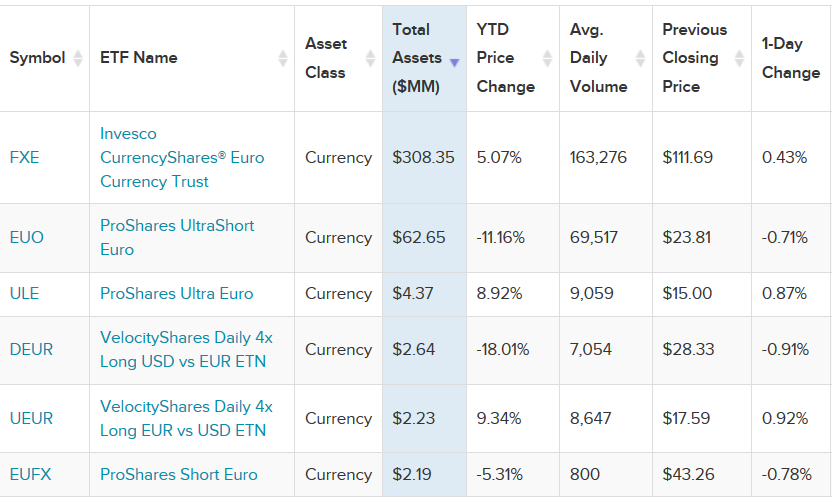Select the -18.01% YTD change value

tap(503, 349)
